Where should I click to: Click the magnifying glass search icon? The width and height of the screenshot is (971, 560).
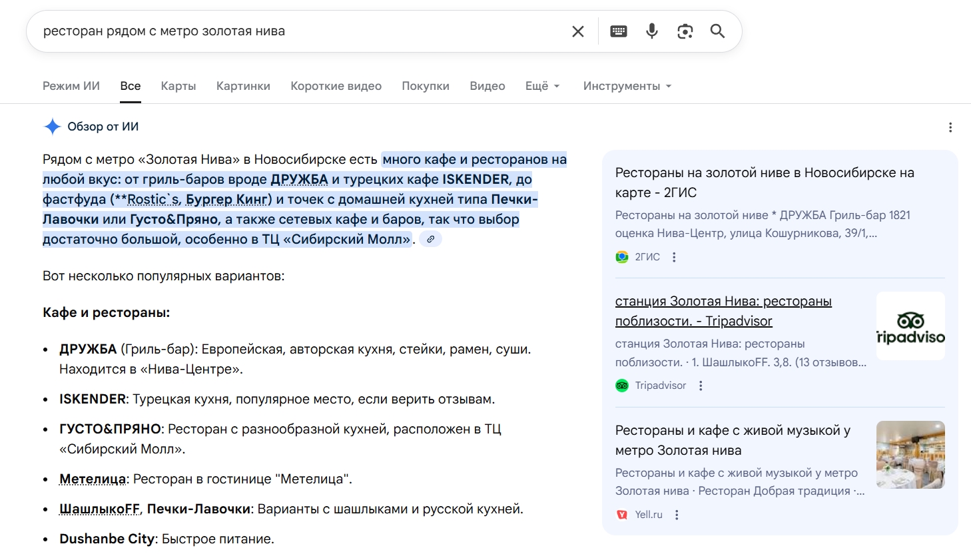pos(717,31)
